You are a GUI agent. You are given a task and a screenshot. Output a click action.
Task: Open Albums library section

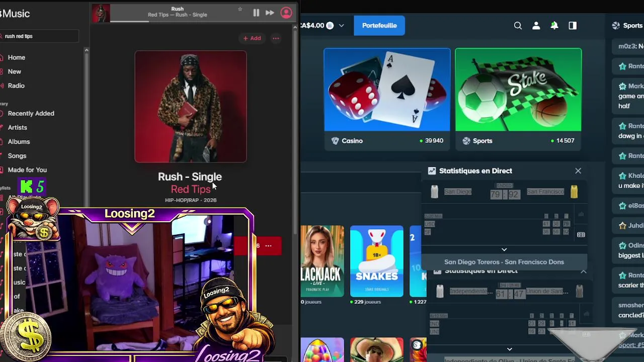19,141
